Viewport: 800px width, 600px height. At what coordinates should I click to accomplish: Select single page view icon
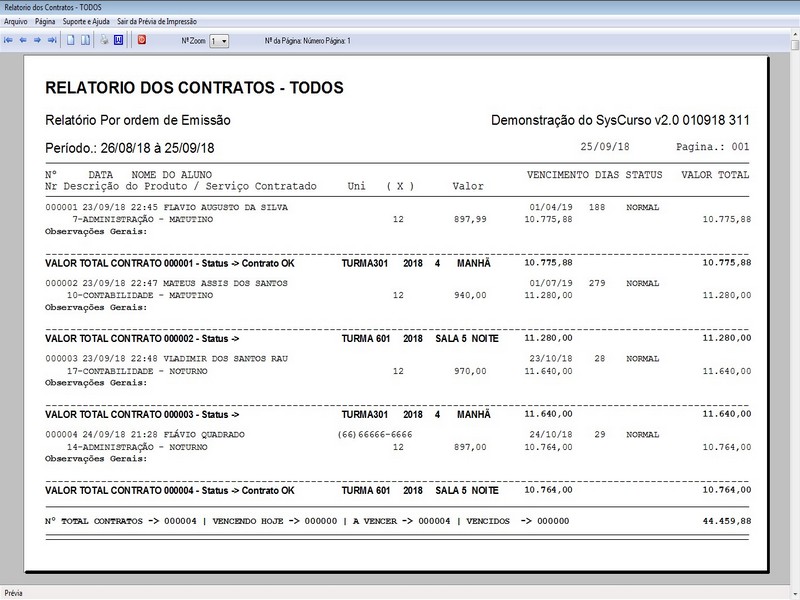70,41
